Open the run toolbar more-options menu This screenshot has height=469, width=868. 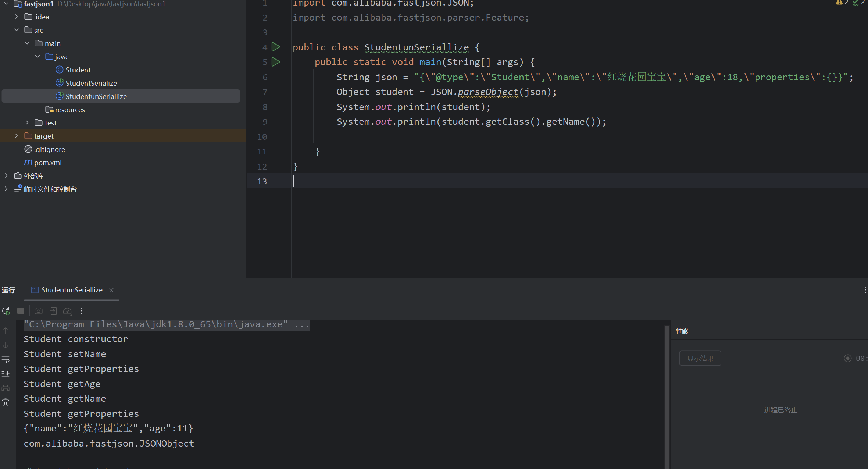click(82, 311)
